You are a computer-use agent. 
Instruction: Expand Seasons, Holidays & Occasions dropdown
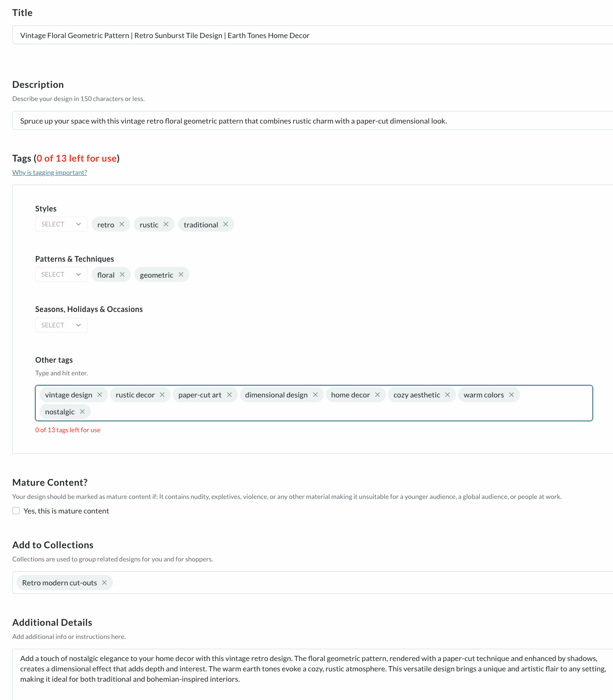62,325
